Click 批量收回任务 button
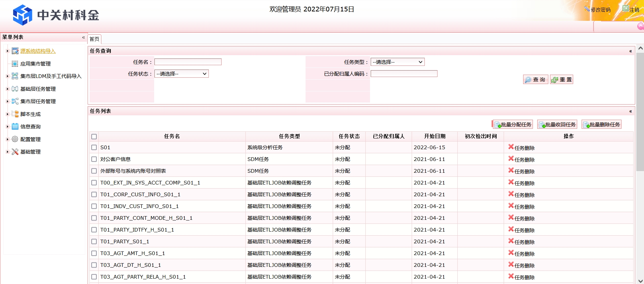Image resolution: width=644 pixels, height=284 pixels. (557, 124)
